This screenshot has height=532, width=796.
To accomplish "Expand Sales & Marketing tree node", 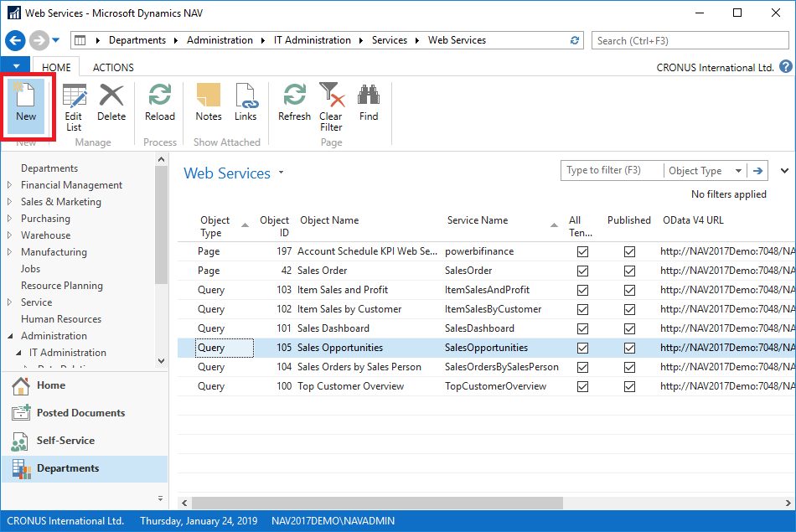I will [10, 202].
